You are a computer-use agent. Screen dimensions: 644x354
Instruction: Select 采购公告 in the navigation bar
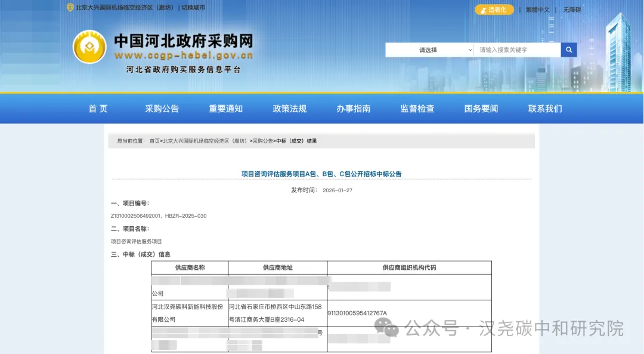pos(162,108)
